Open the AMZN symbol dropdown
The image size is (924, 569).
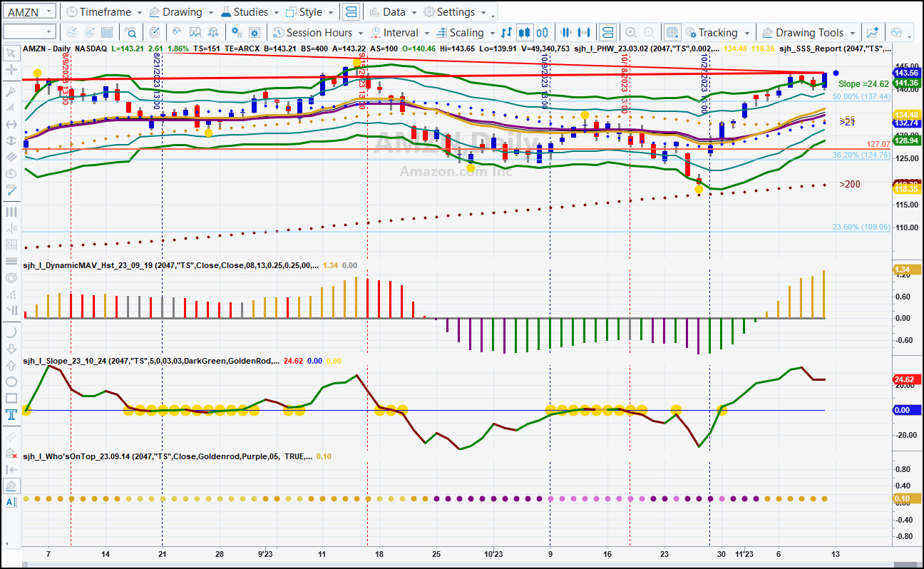[48, 12]
